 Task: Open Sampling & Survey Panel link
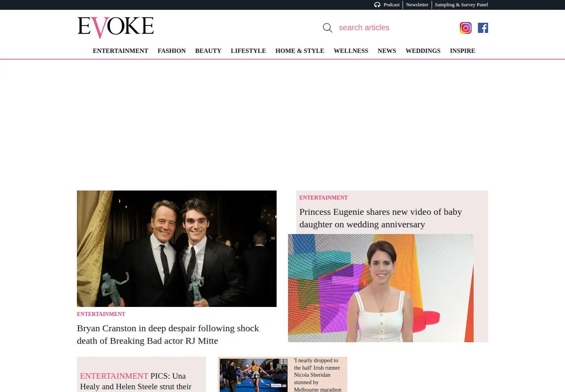pyautogui.click(x=461, y=5)
